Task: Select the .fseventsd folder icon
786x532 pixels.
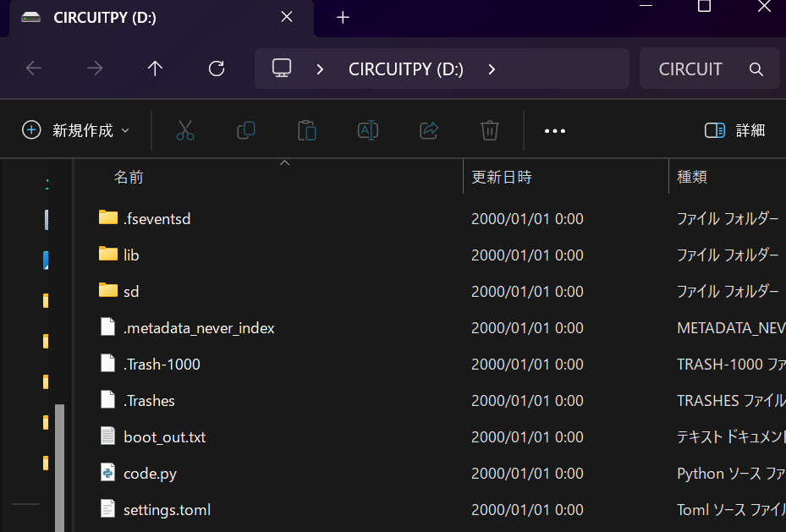Action: coord(108,218)
